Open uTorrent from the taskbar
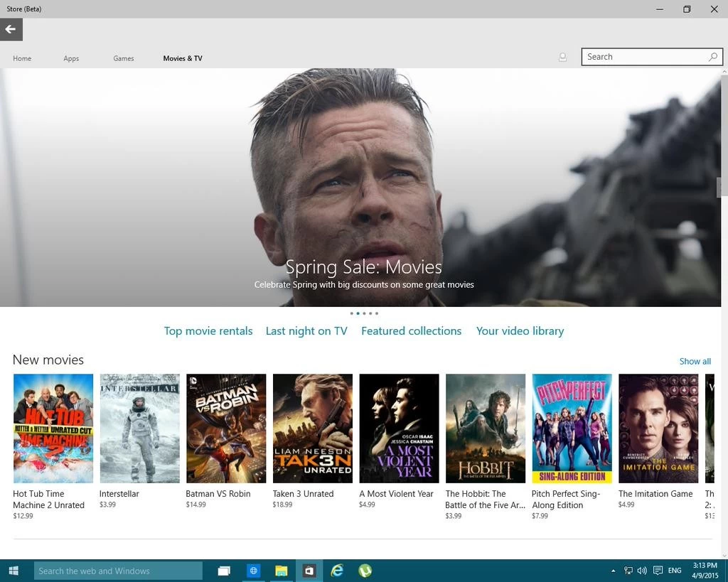The image size is (728, 582). click(x=365, y=571)
